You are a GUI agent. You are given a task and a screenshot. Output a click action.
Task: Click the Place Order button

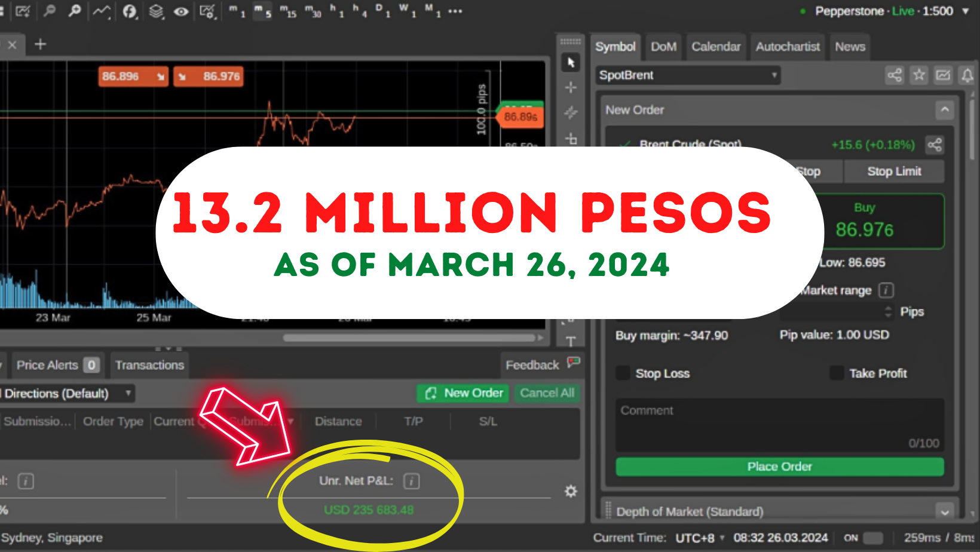click(x=779, y=467)
